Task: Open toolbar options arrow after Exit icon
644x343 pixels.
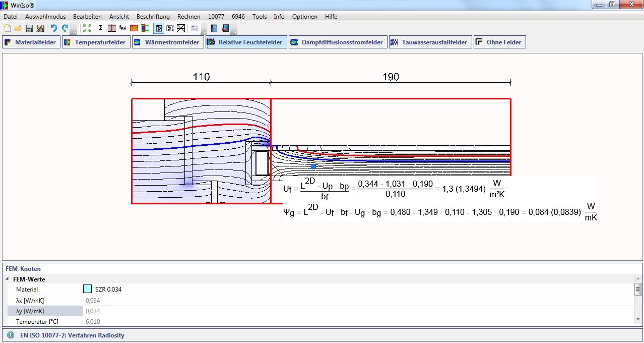Action: pyautogui.click(x=233, y=30)
